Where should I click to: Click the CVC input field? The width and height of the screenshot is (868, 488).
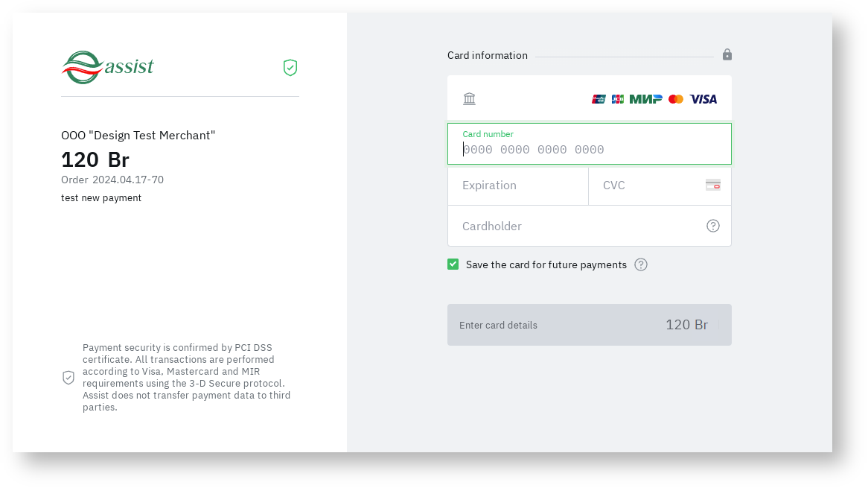tap(648, 186)
